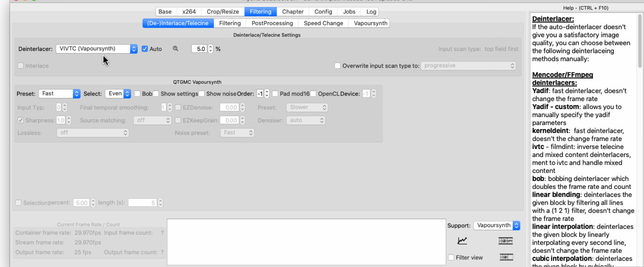The width and height of the screenshot is (644, 267).
Task: Toggle the Pad mod16 checkbox
Action: 275,94
